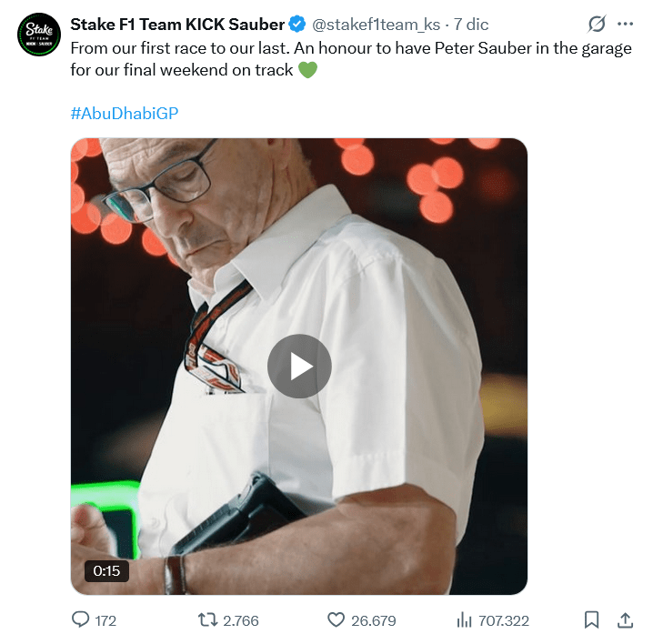Click the Grok explain icon

597,25
